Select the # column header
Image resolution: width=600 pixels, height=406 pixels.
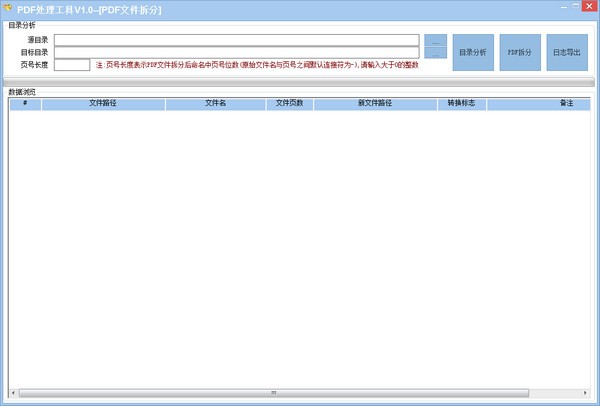point(25,103)
